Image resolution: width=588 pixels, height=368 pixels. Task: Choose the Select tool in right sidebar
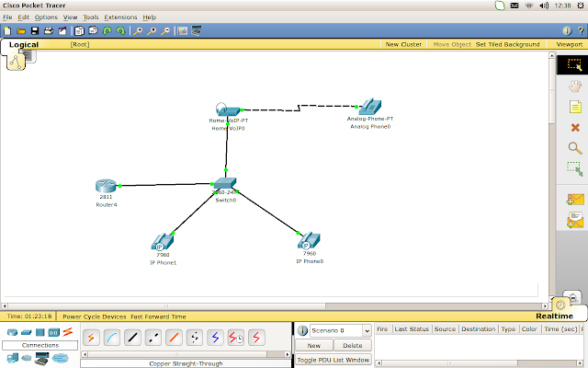coord(574,64)
